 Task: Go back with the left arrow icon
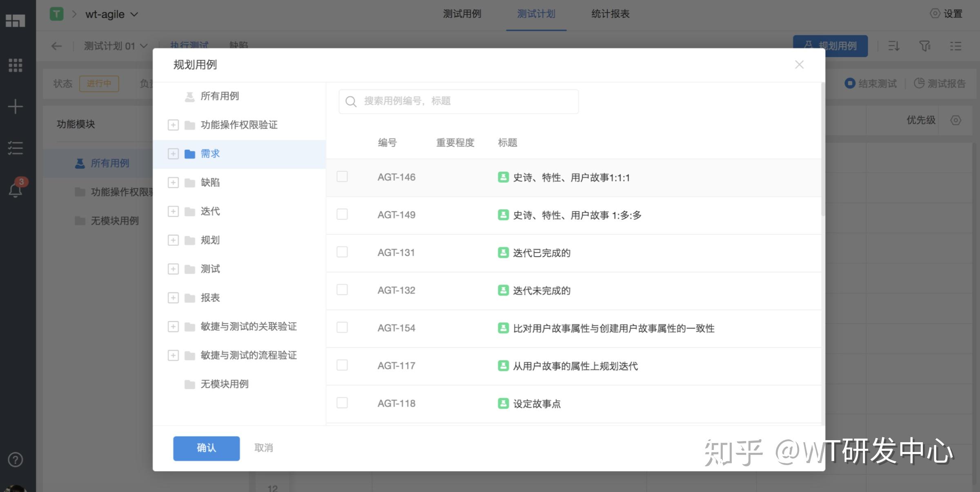pyautogui.click(x=56, y=46)
